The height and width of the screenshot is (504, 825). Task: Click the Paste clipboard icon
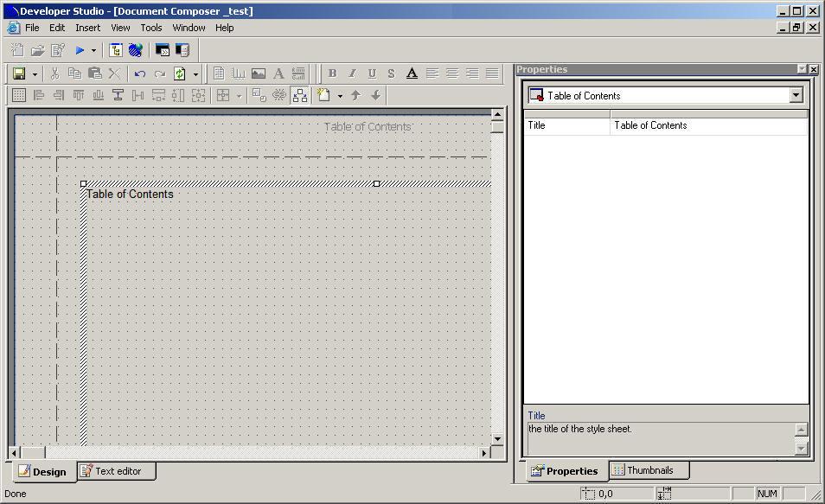click(x=95, y=73)
